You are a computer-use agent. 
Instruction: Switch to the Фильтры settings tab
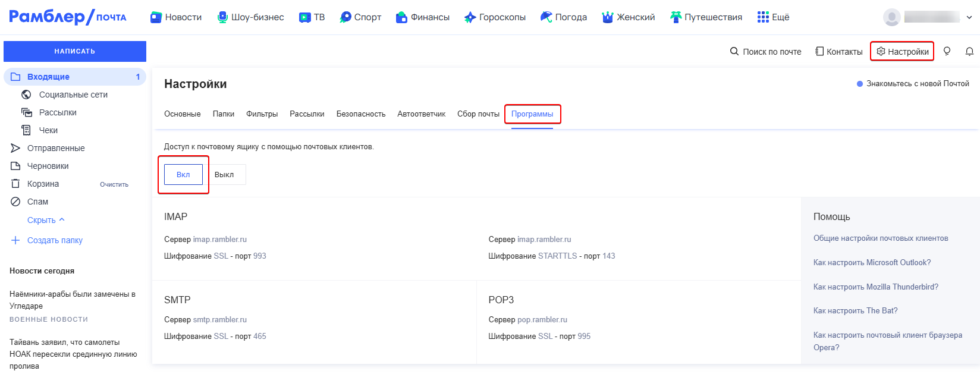262,114
